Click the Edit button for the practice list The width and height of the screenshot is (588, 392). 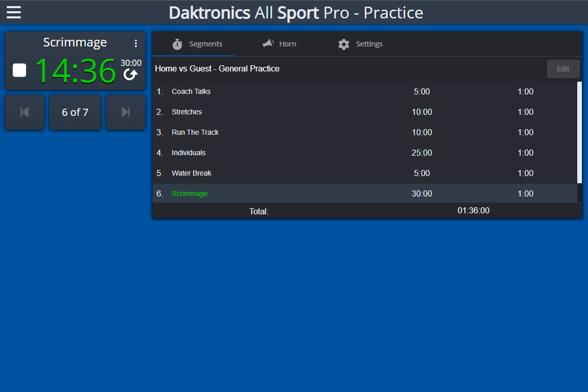(x=563, y=68)
